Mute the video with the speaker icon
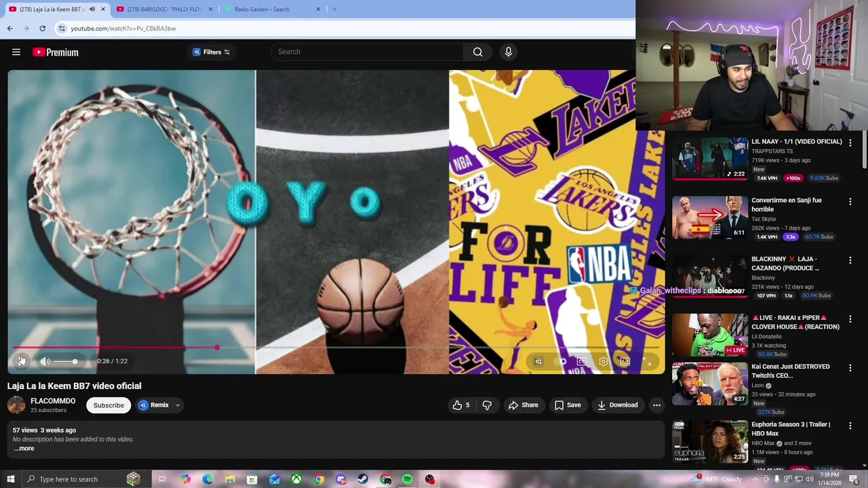The width and height of the screenshot is (868, 488). (x=45, y=361)
